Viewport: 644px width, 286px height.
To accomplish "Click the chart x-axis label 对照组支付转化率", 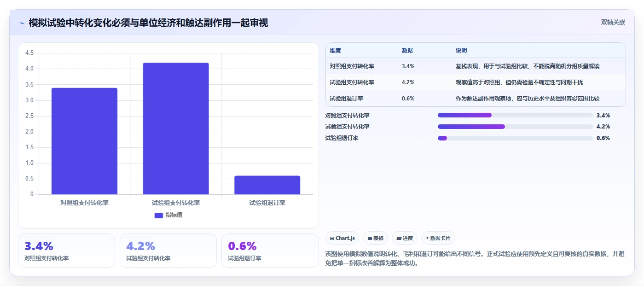I will [84, 203].
